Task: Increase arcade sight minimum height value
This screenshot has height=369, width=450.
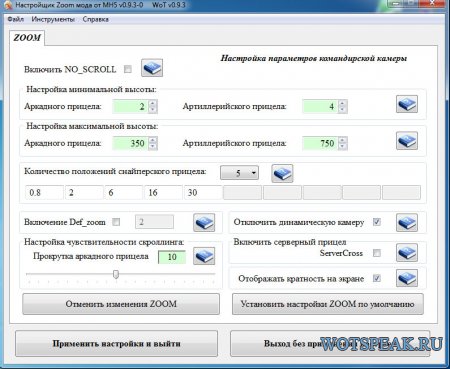Action: coord(153,103)
